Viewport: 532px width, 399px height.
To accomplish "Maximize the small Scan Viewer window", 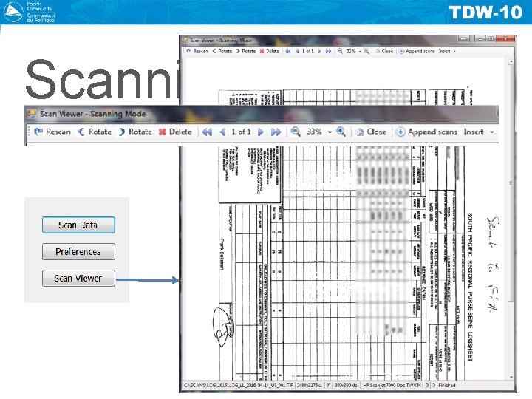I will coord(491,39).
